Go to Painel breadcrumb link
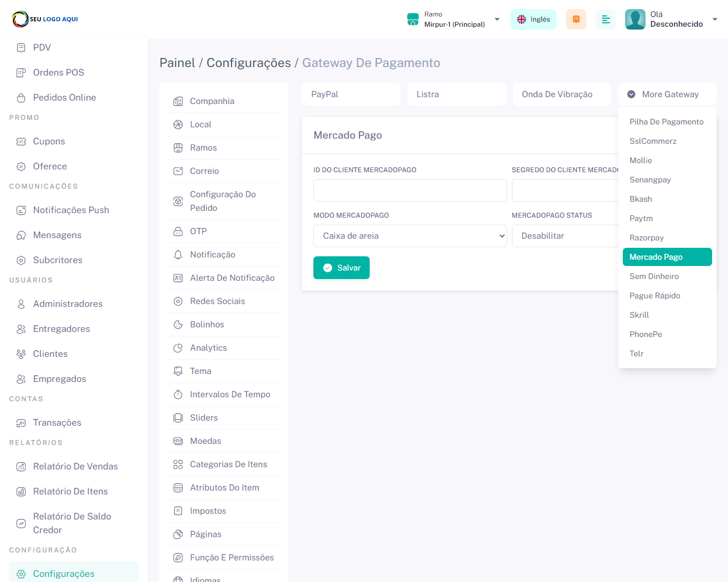This screenshot has width=728, height=582. point(177,63)
